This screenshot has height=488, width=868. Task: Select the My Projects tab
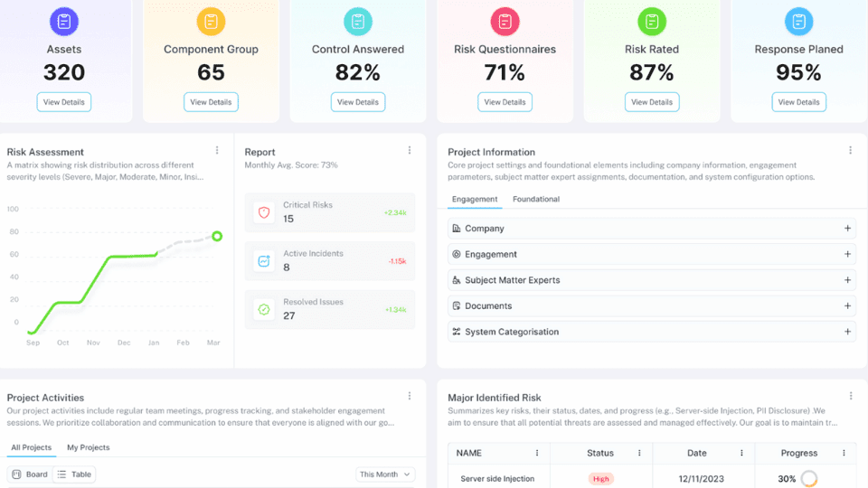(88, 447)
